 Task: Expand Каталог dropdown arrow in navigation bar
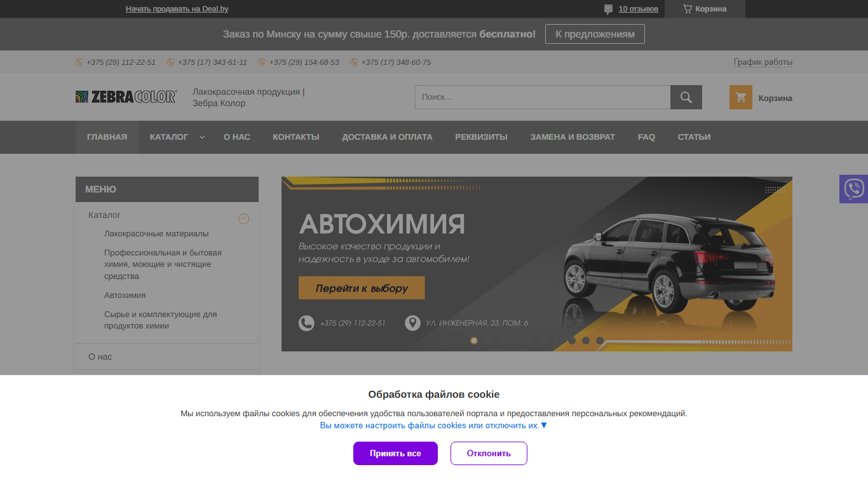[202, 137]
